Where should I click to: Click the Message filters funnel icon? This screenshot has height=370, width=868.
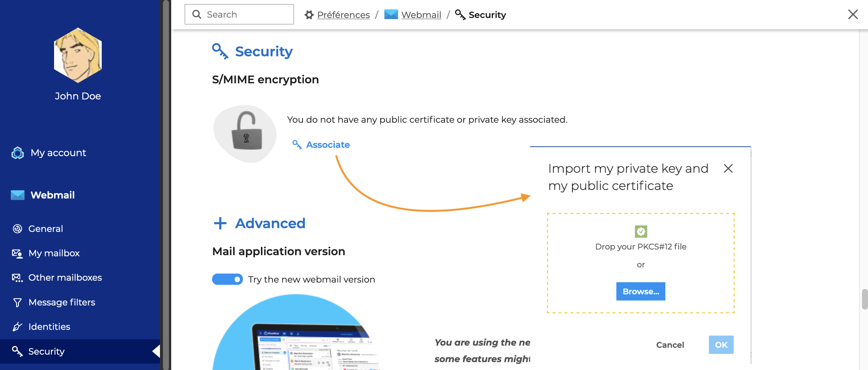point(17,302)
